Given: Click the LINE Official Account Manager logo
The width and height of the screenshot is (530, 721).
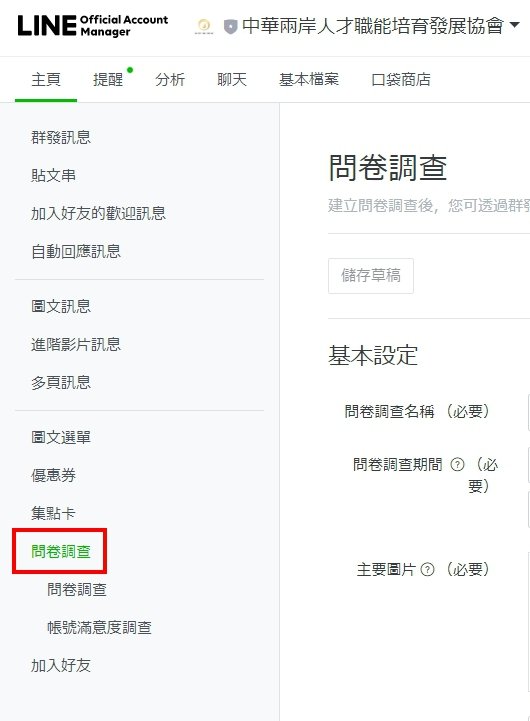Looking at the screenshot, I should [x=93, y=26].
